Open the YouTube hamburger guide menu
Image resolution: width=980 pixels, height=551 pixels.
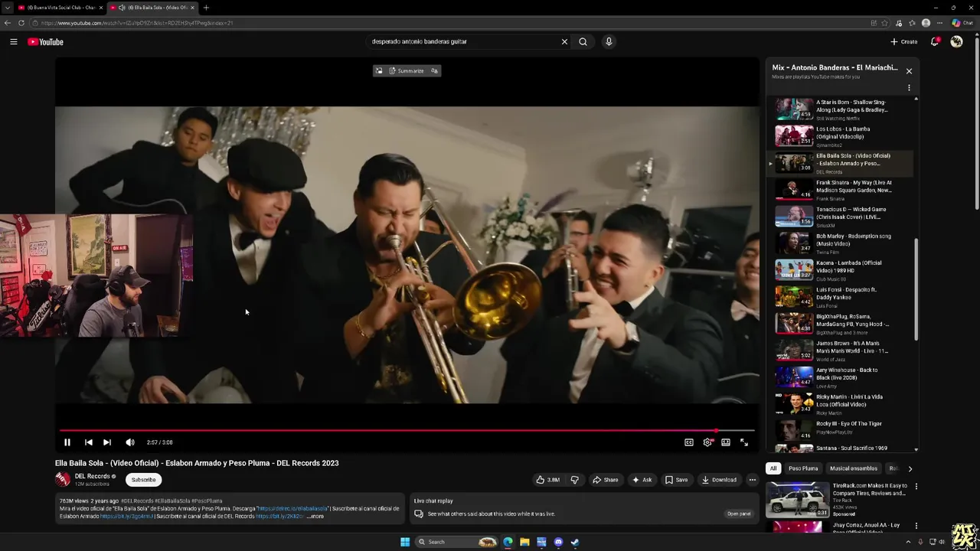coord(14,42)
